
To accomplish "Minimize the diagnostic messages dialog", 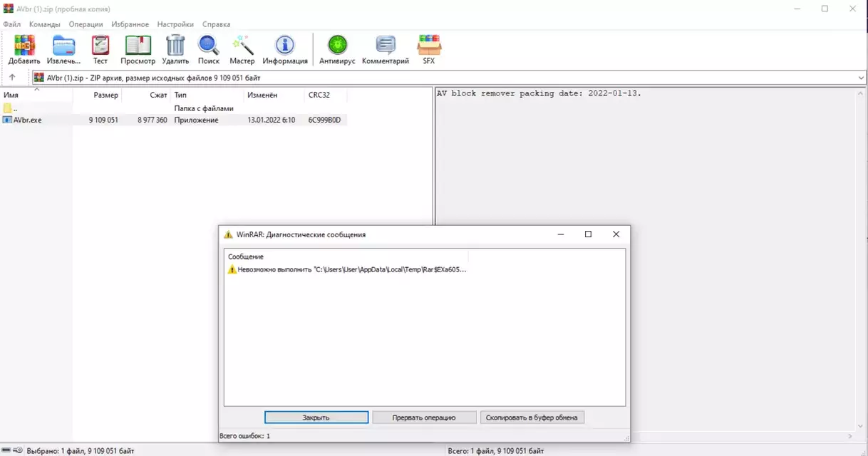I will pos(561,234).
